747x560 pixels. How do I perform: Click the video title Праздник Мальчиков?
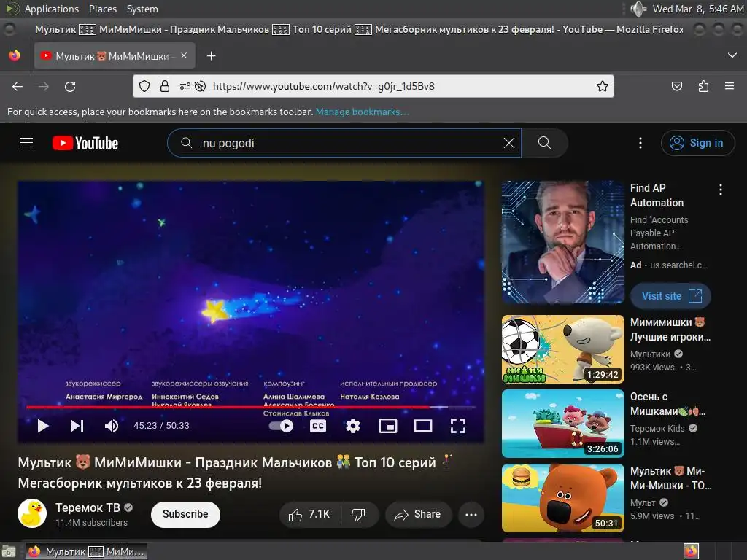(236, 472)
